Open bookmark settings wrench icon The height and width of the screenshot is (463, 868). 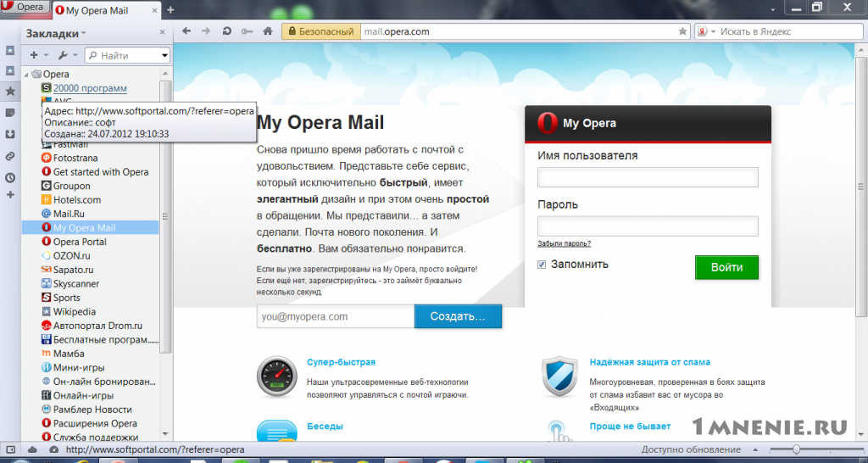click(x=63, y=55)
